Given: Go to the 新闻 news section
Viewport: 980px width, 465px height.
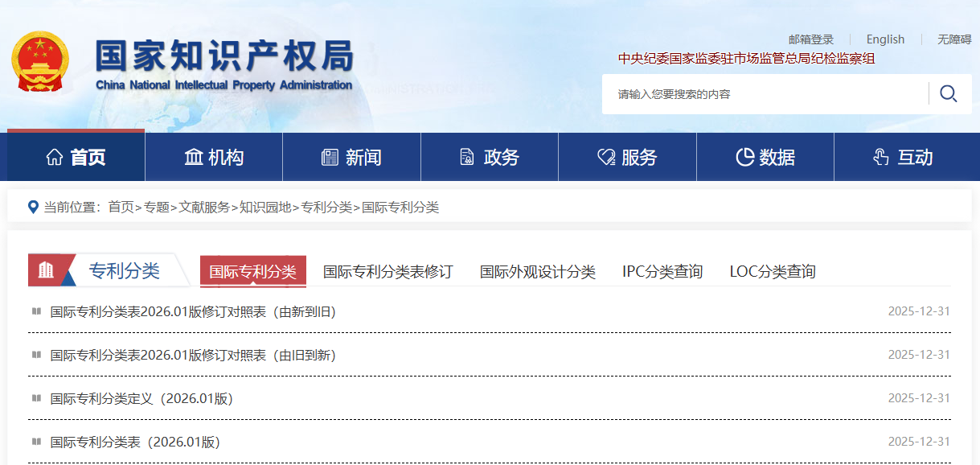Looking at the screenshot, I should [x=351, y=158].
